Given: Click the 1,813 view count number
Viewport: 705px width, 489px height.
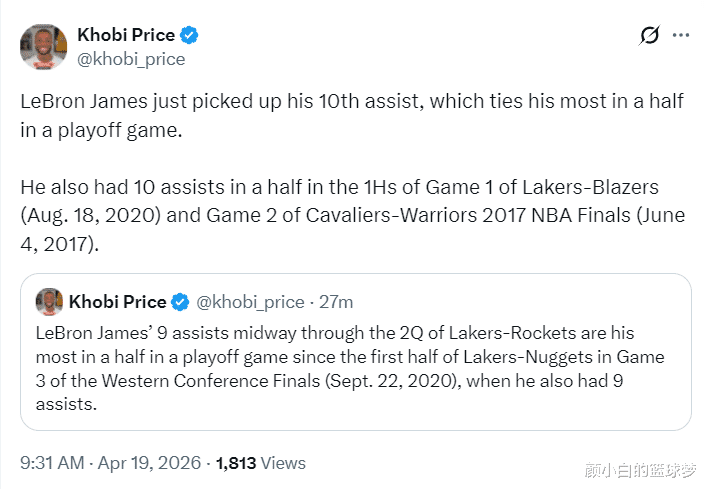Looking at the screenshot, I should click(x=237, y=463).
